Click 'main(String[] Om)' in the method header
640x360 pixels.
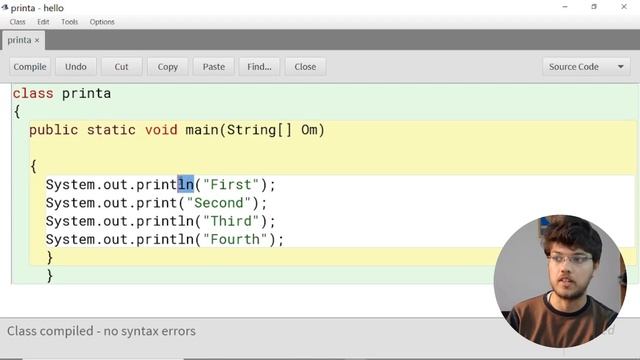click(x=256, y=130)
